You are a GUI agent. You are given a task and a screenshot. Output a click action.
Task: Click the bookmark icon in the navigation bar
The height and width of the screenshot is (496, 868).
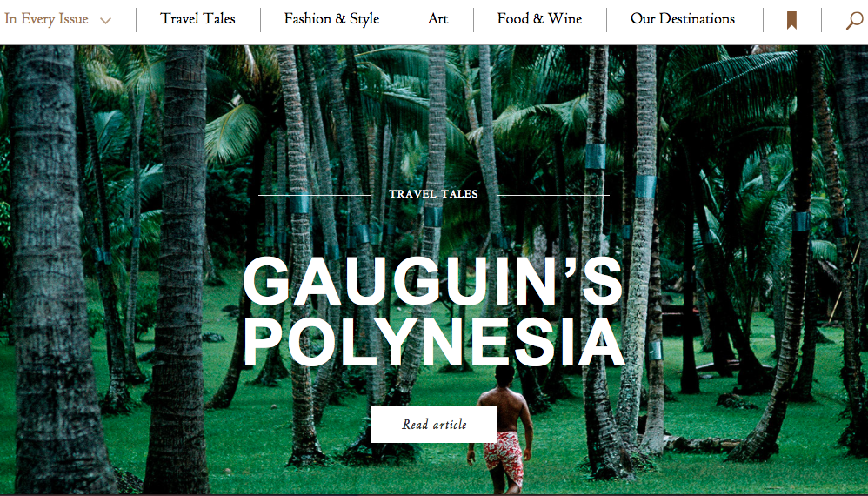pos(791,21)
